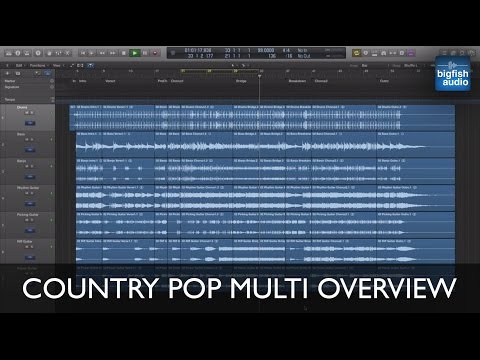This screenshot has width=480, height=360.
Task: Mute the Rhythm Guitar track
Action: coord(27,193)
